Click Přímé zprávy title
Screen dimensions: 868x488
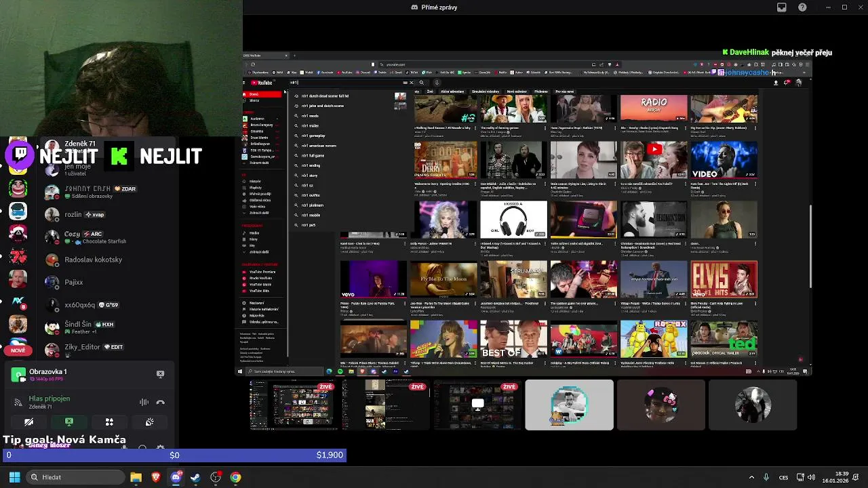434,7
